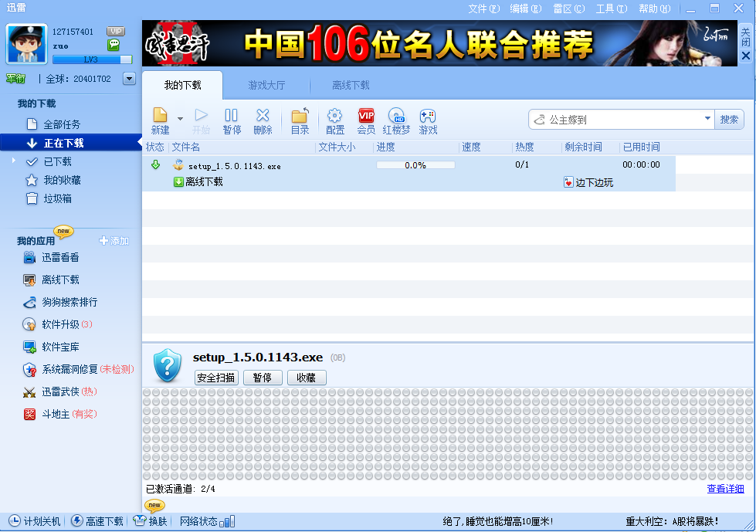Image resolution: width=756 pixels, height=532 pixels.
Task: Click 网络状态 indicator
Action: 207,521
